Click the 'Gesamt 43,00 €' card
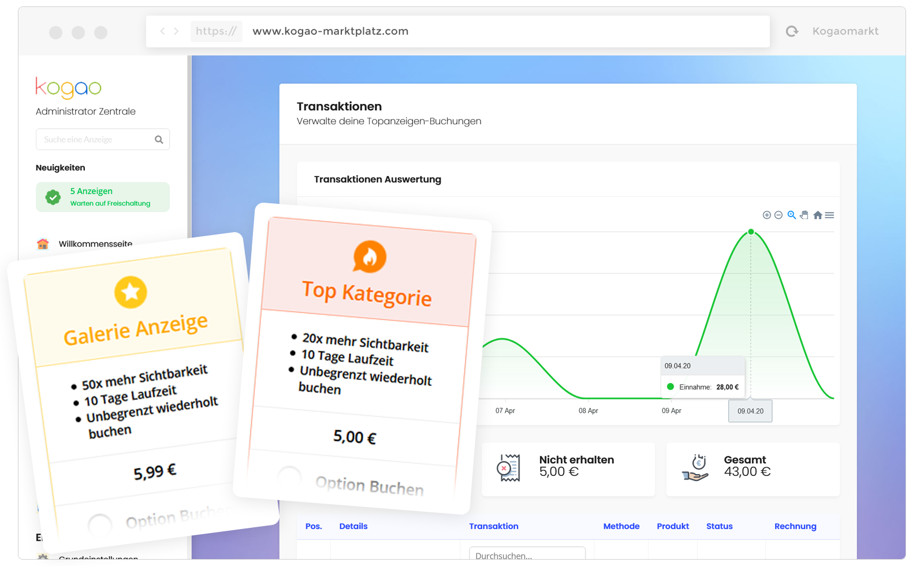 point(753,469)
